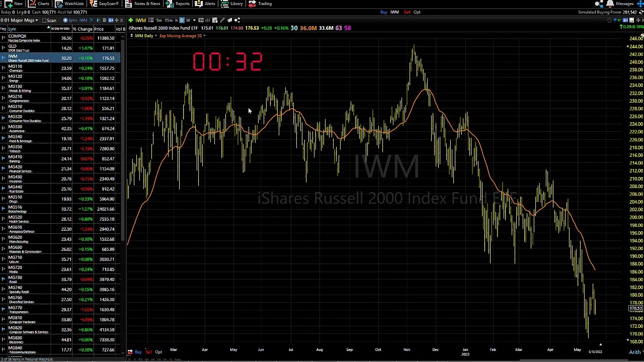
Task: Click the Messages bell icon
Action: click(610, 4)
